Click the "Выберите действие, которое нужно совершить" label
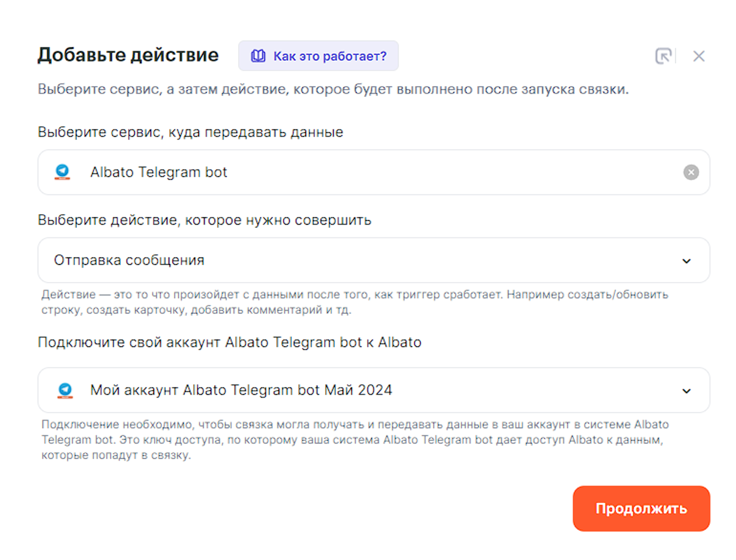 [205, 220]
